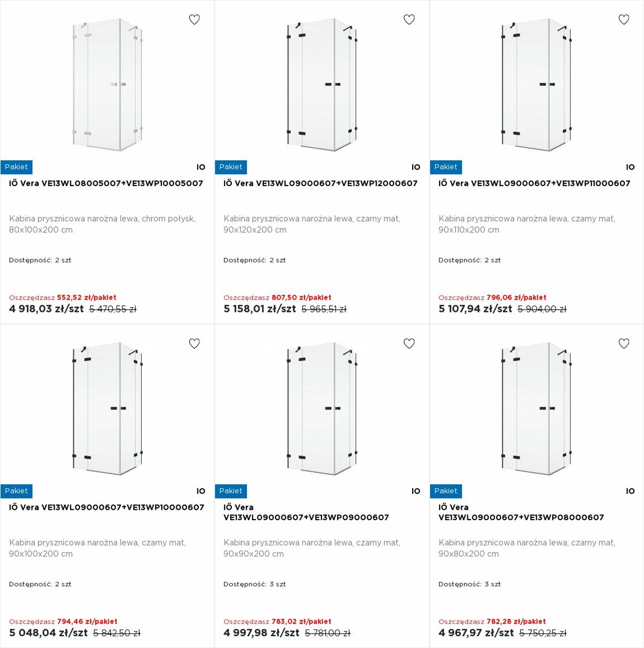The width and height of the screenshot is (644, 648).
Task: View 90x90x200 black shower cabin image
Action: (x=322, y=409)
